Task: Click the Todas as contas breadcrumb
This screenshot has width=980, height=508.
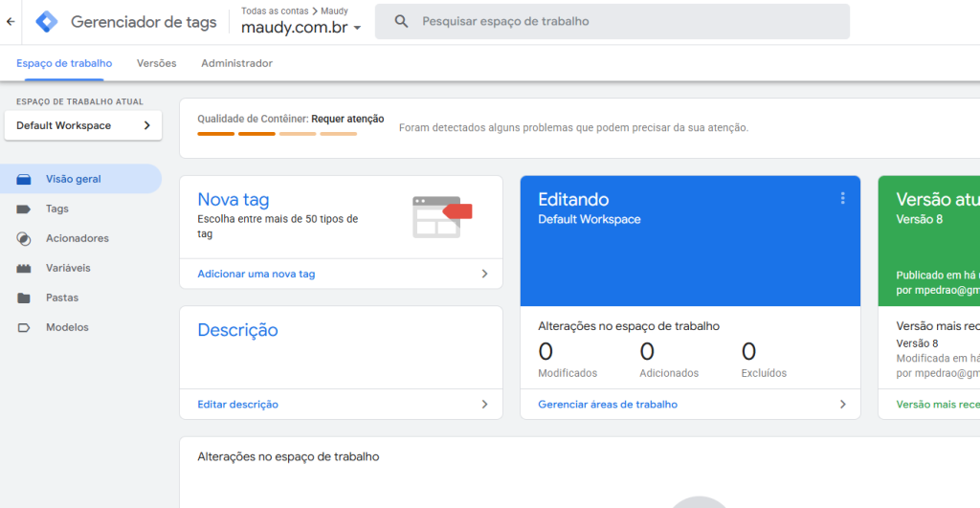Action: pos(275,11)
